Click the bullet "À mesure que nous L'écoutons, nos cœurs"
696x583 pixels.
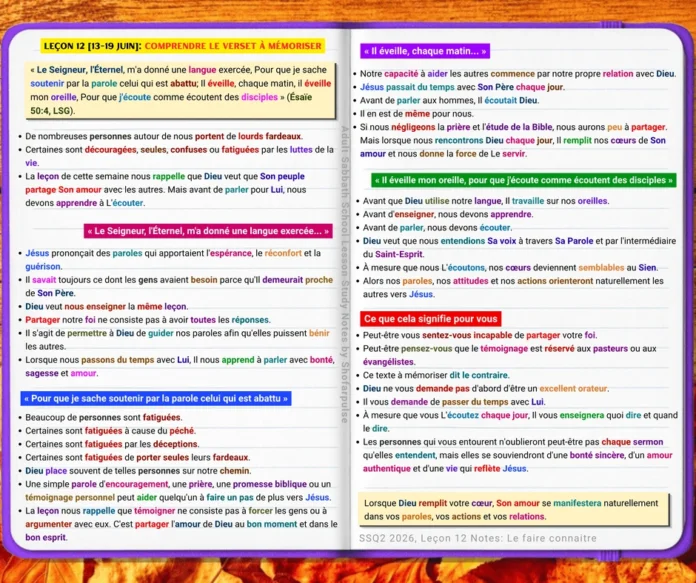coord(510,267)
